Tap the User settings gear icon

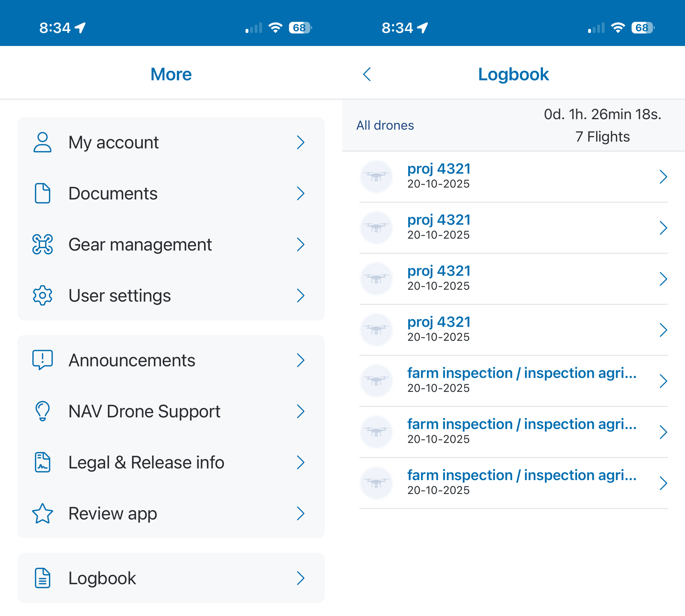pos(42,296)
